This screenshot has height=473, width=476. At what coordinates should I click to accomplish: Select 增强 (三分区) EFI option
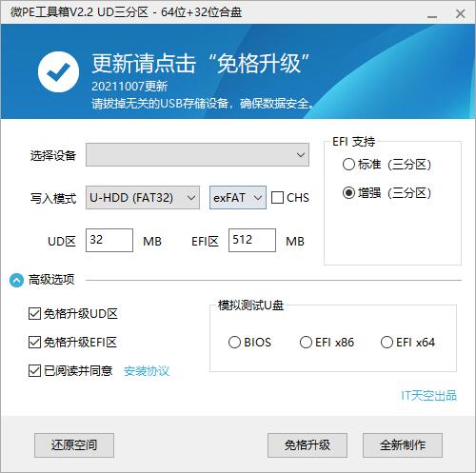pos(348,193)
